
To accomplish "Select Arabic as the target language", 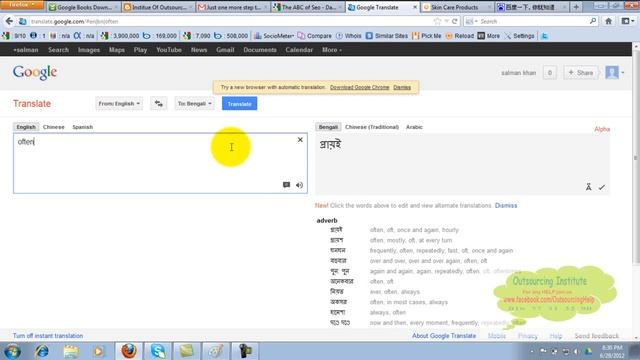I will point(414,127).
